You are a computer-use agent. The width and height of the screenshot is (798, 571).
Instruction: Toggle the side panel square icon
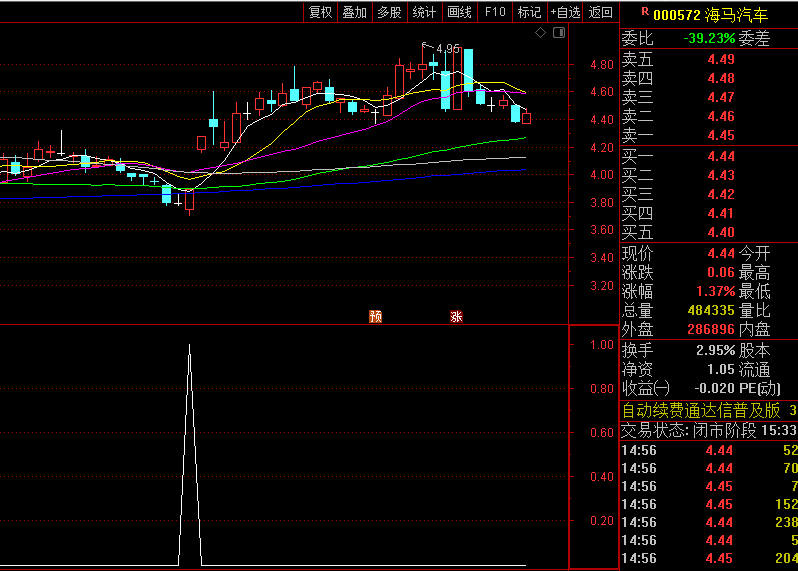click(x=557, y=33)
